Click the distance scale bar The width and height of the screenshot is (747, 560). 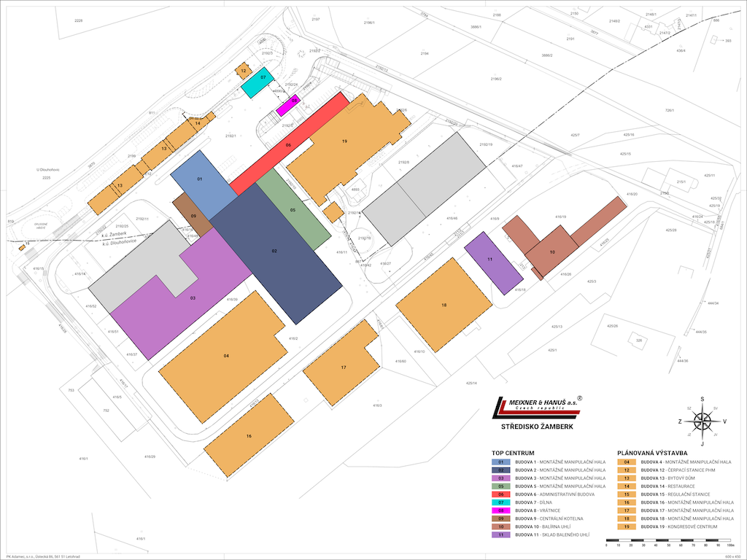pyautogui.click(x=670, y=543)
